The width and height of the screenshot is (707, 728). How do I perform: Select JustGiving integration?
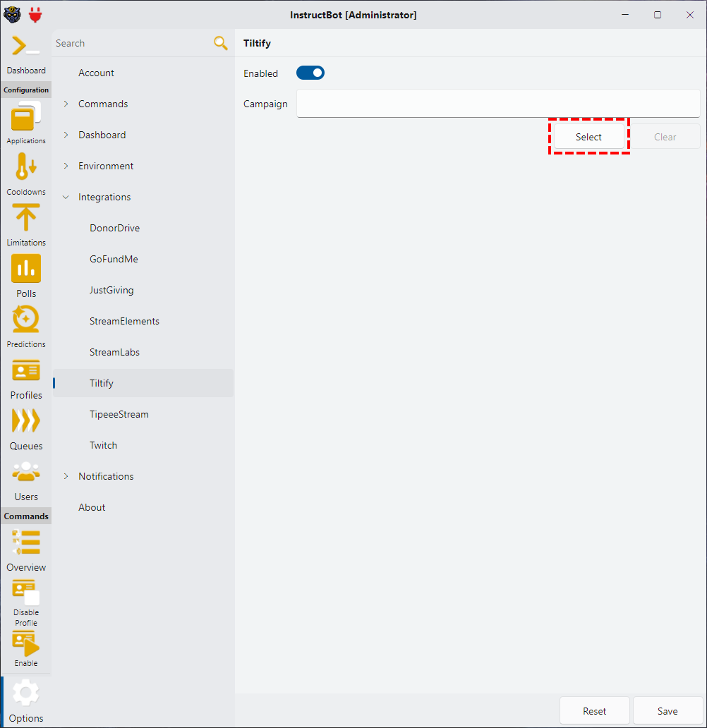coord(143,290)
